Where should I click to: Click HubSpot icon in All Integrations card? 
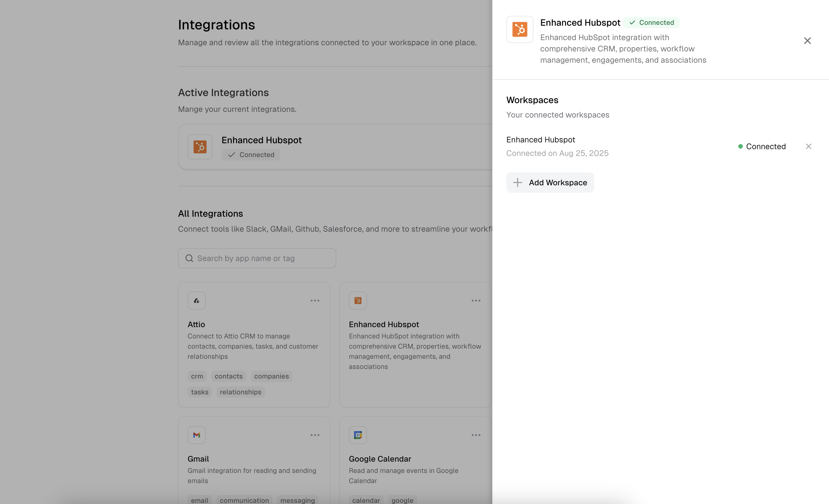pos(358,300)
